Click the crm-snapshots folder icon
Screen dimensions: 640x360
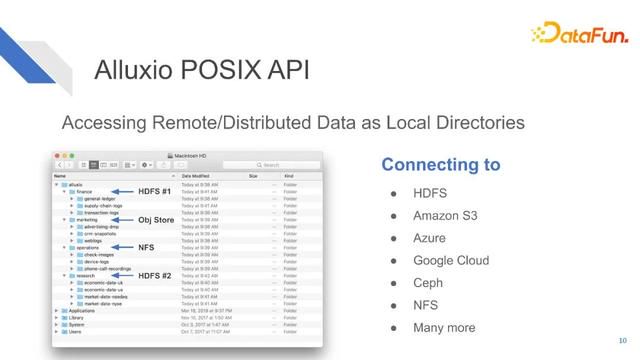coord(80,233)
